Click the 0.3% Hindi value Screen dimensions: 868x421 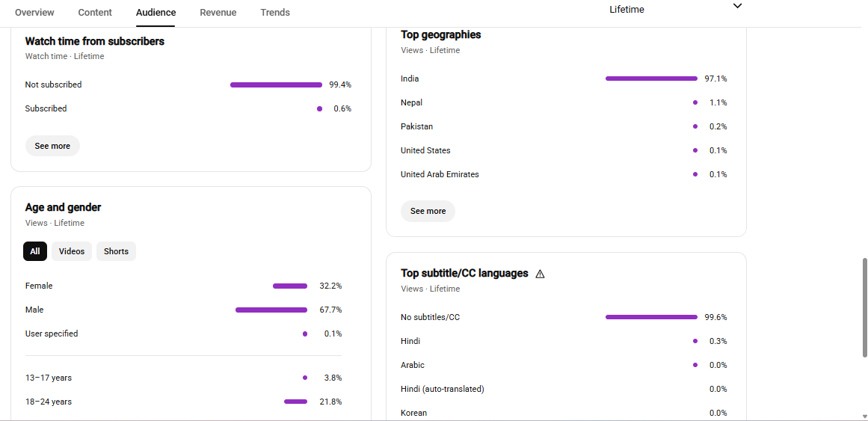point(718,341)
